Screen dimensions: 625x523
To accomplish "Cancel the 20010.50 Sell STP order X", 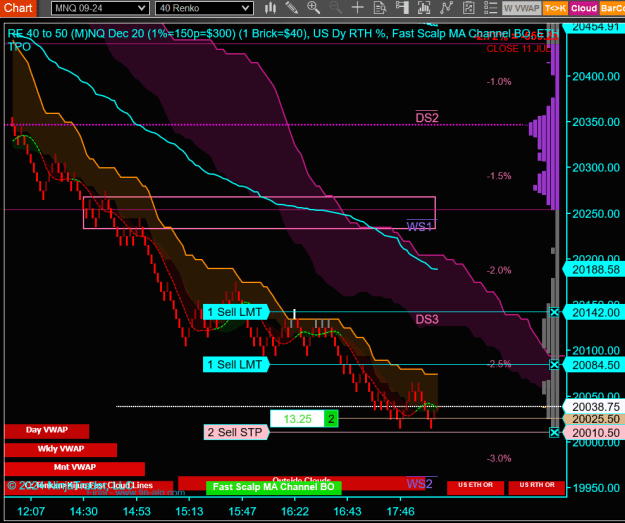I will [x=554, y=432].
